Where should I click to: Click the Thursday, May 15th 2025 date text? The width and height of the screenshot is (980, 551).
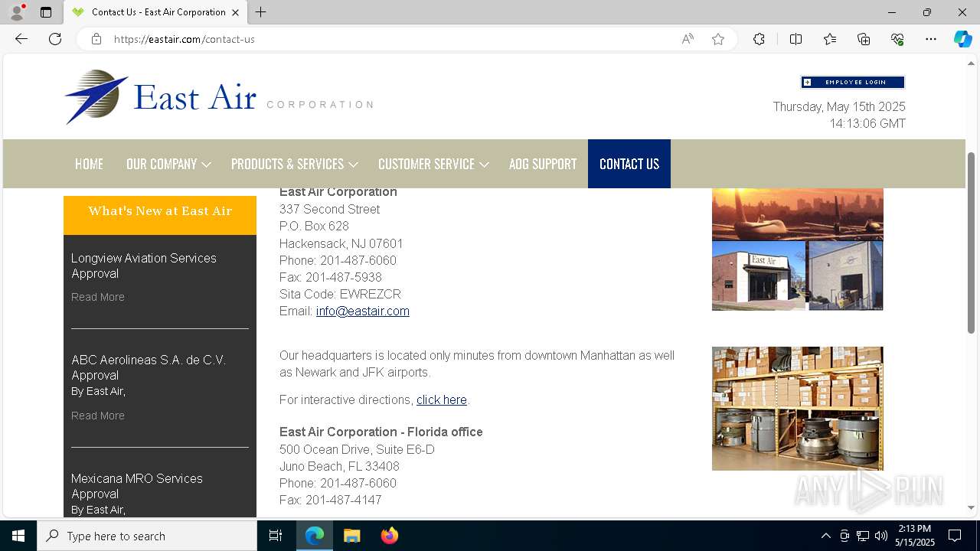click(839, 107)
